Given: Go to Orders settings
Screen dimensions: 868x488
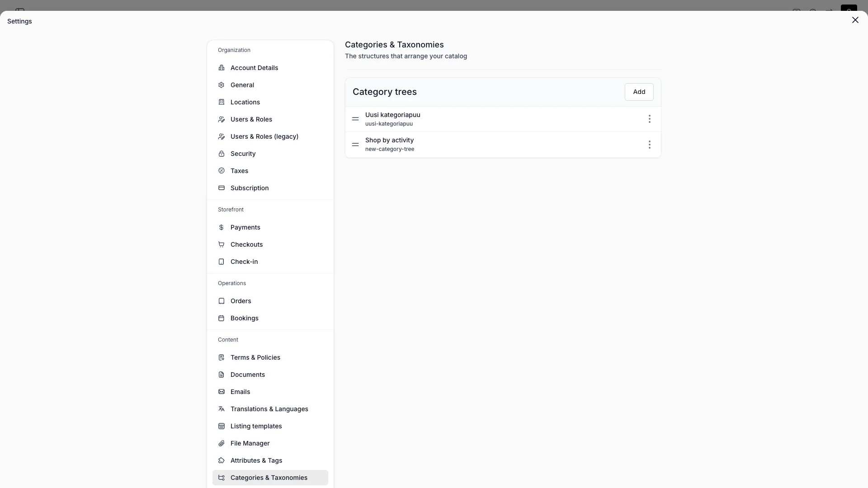Looking at the screenshot, I should pos(270,301).
